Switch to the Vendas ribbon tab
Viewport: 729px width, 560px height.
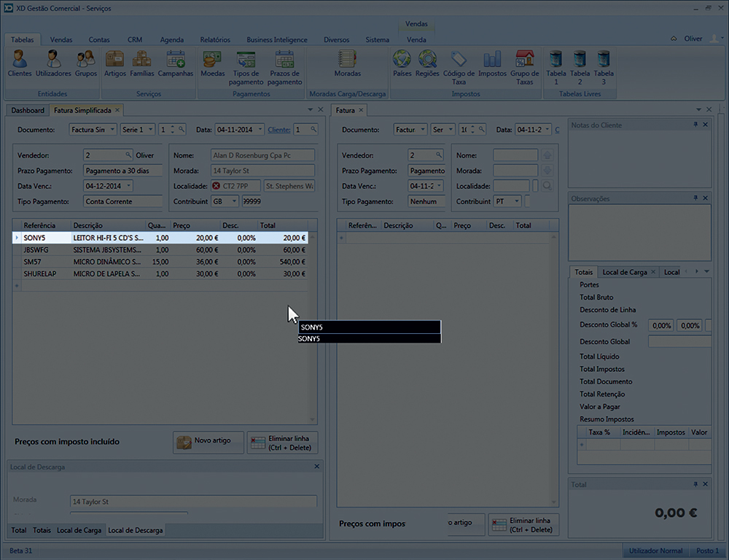point(61,39)
